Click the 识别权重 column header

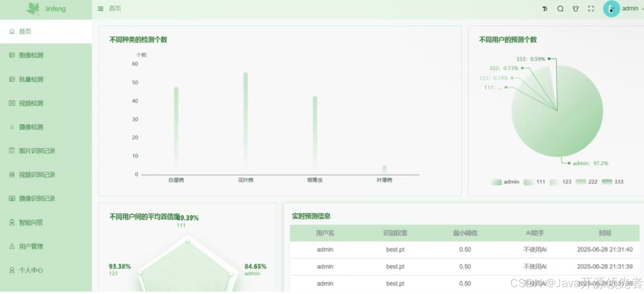click(395, 233)
